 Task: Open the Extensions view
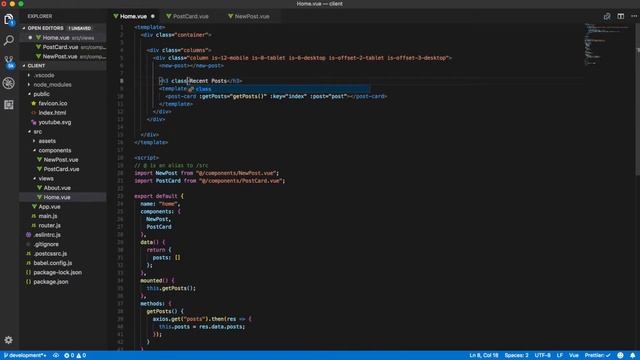tap(9, 104)
